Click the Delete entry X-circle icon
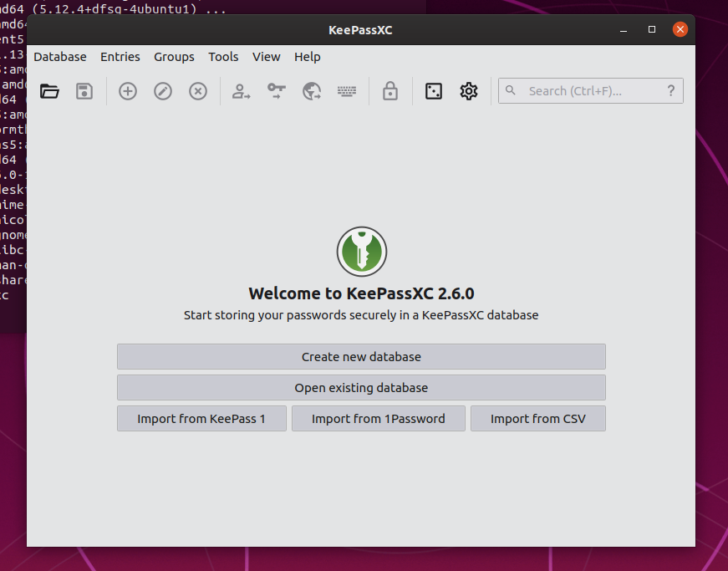The height and width of the screenshot is (571, 728). (198, 91)
